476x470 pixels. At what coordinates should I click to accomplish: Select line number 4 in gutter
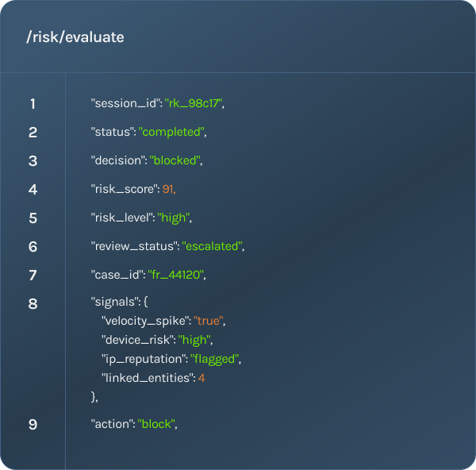(x=33, y=190)
